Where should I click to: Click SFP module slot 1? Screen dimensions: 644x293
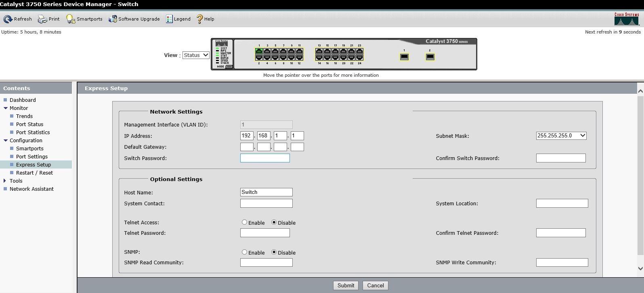click(x=404, y=57)
